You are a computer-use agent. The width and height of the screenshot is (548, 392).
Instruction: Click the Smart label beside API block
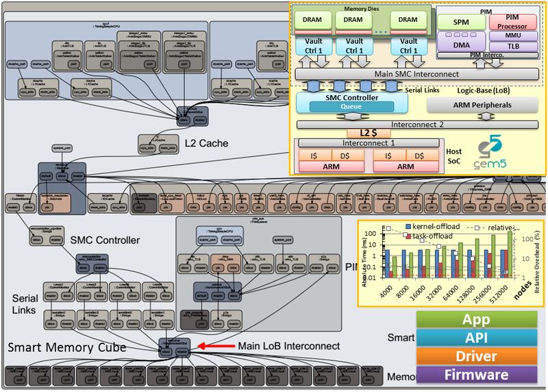tap(401, 337)
